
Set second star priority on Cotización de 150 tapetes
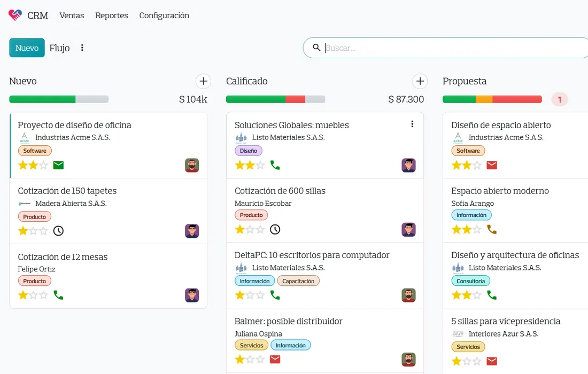click(x=33, y=231)
